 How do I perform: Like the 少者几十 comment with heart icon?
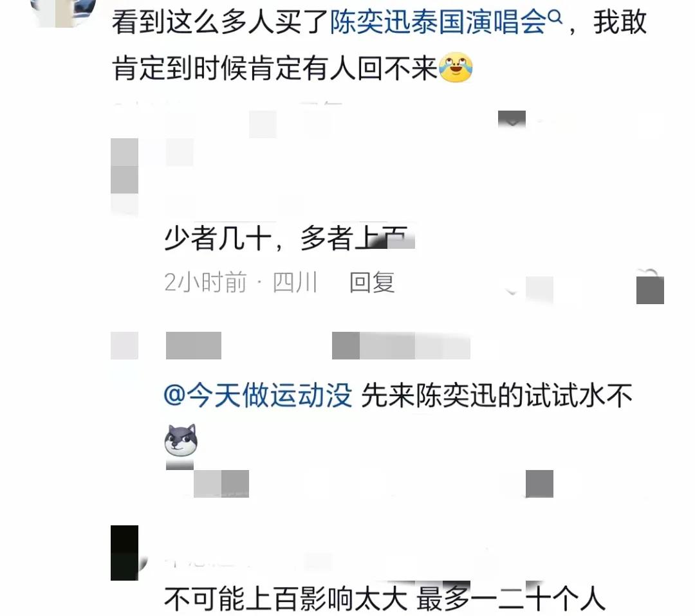(650, 287)
